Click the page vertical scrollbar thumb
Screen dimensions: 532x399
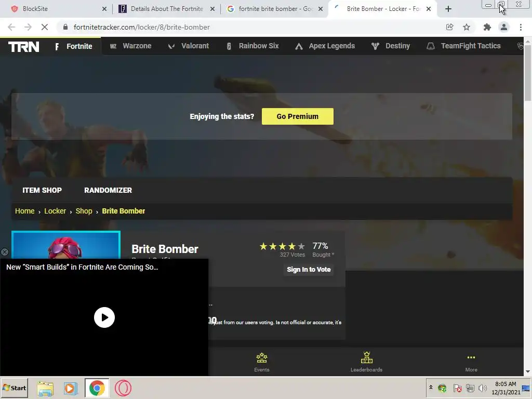pyautogui.click(x=528, y=73)
